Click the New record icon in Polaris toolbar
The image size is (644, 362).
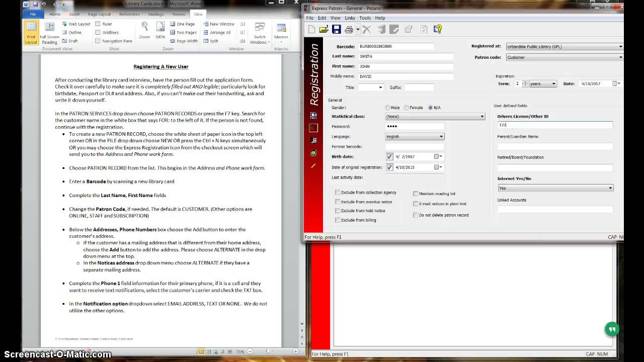[311, 30]
